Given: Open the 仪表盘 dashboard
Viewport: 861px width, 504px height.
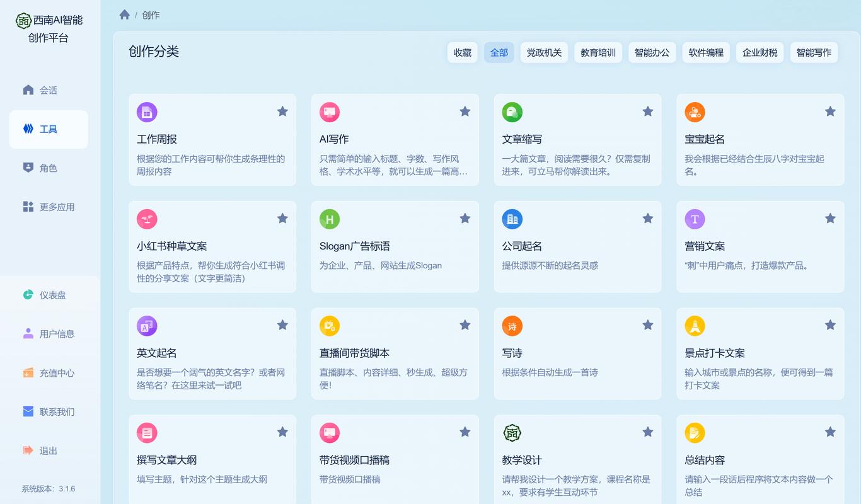Looking at the screenshot, I should tap(49, 295).
